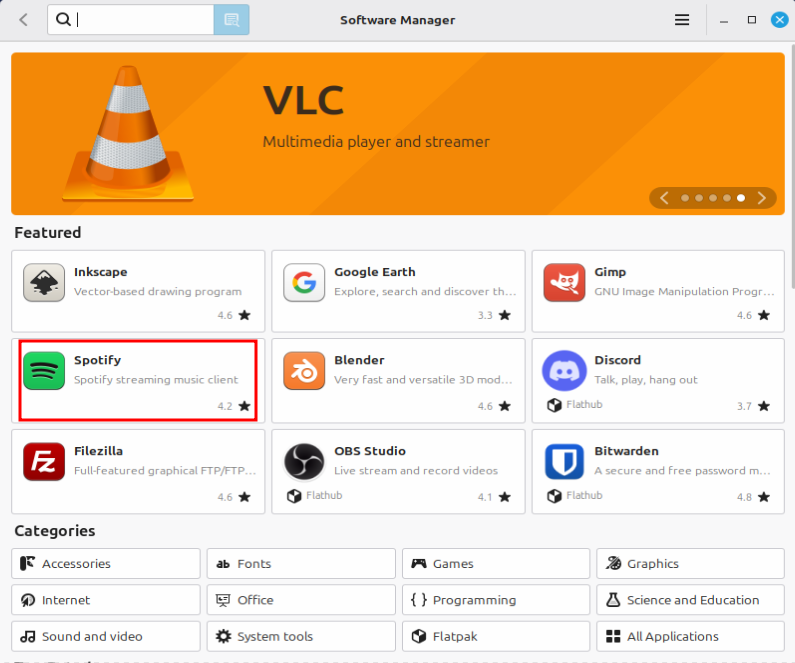The image size is (795, 663).
Task: Select the fifth banner dot
Action: pyautogui.click(x=741, y=198)
